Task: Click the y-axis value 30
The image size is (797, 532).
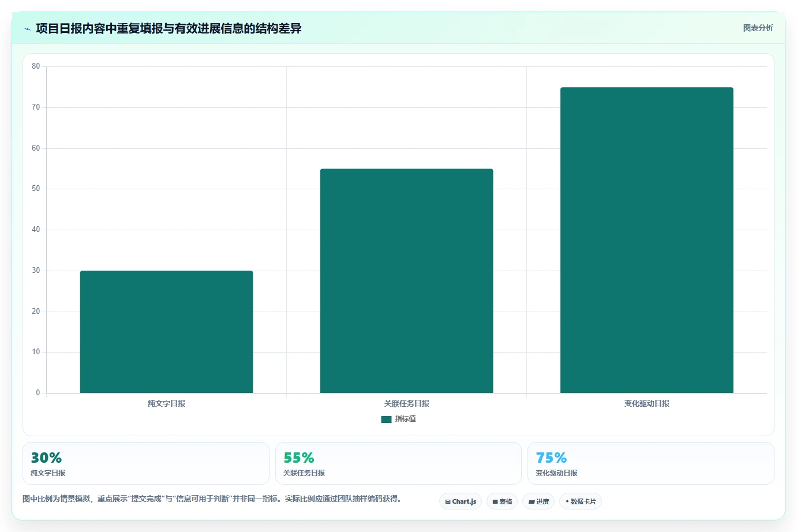Action: [36, 271]
